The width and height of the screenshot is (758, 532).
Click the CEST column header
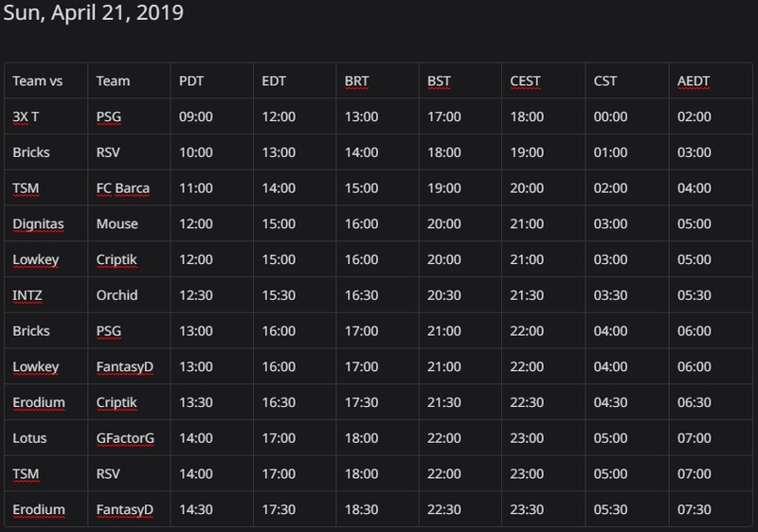(x=543, y=80)
